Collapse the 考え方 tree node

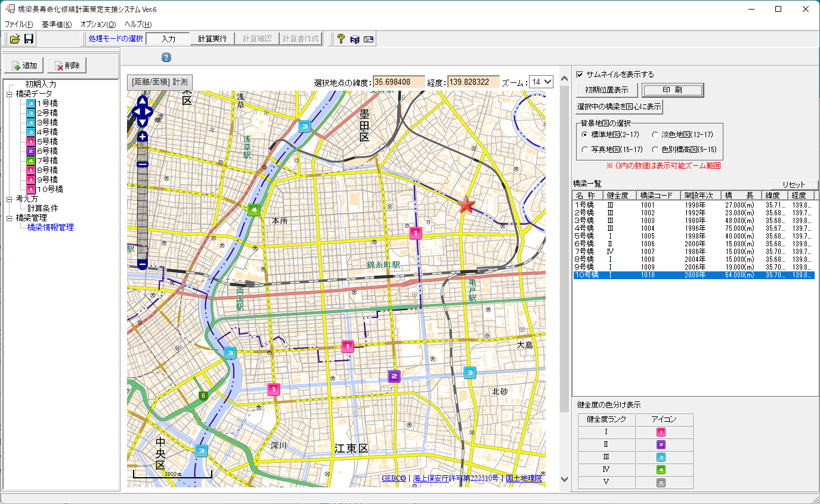tap(10, 199)
